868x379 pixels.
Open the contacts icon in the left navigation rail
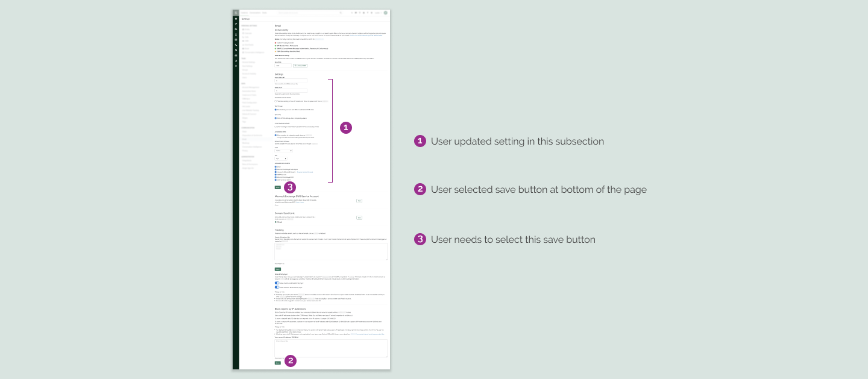(x=236, y=34)
